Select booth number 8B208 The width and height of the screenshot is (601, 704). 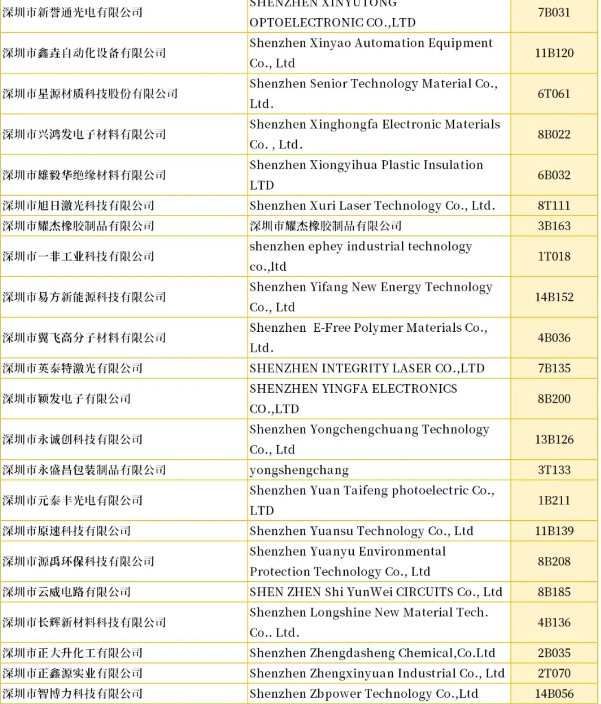coord(554,561)
